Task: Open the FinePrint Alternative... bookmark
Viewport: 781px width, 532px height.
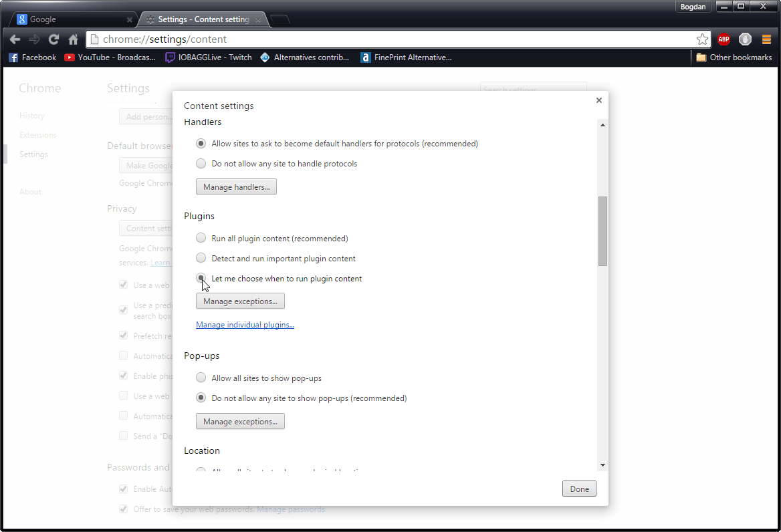Action: [407, 57]
